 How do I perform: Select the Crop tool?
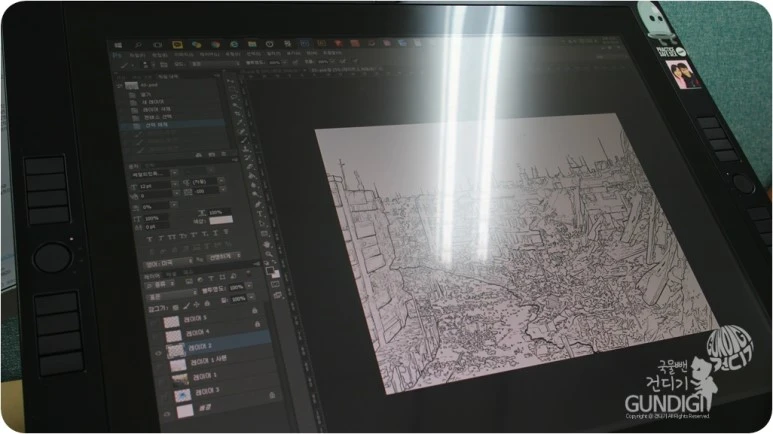point(238,113)
